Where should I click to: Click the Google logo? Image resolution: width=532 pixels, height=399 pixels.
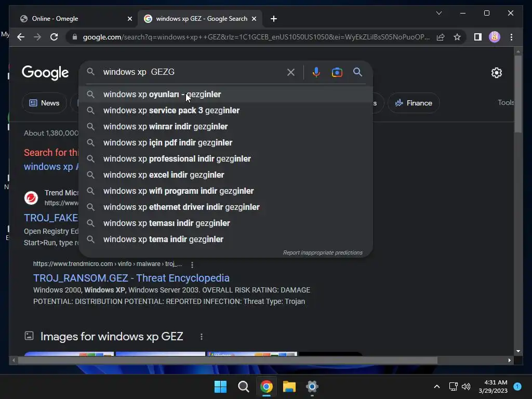pos(45,73)
